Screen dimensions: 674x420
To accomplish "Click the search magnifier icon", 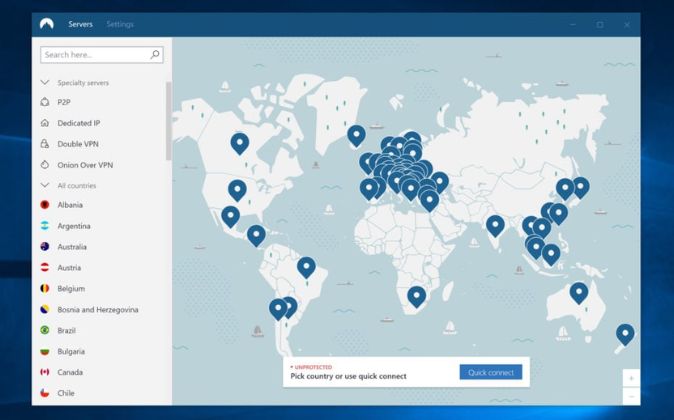I will [155, 55].
